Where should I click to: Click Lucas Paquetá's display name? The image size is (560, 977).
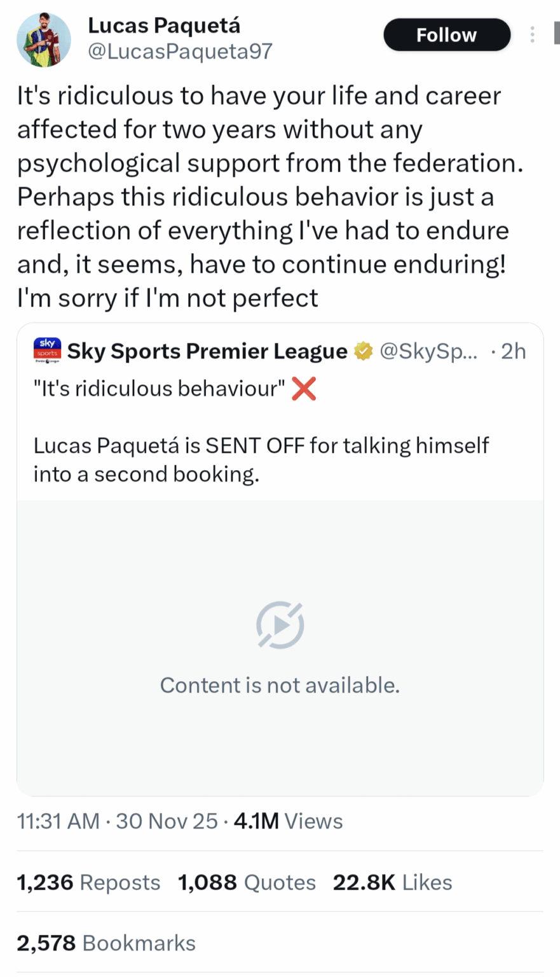click(x=165, y=25)
